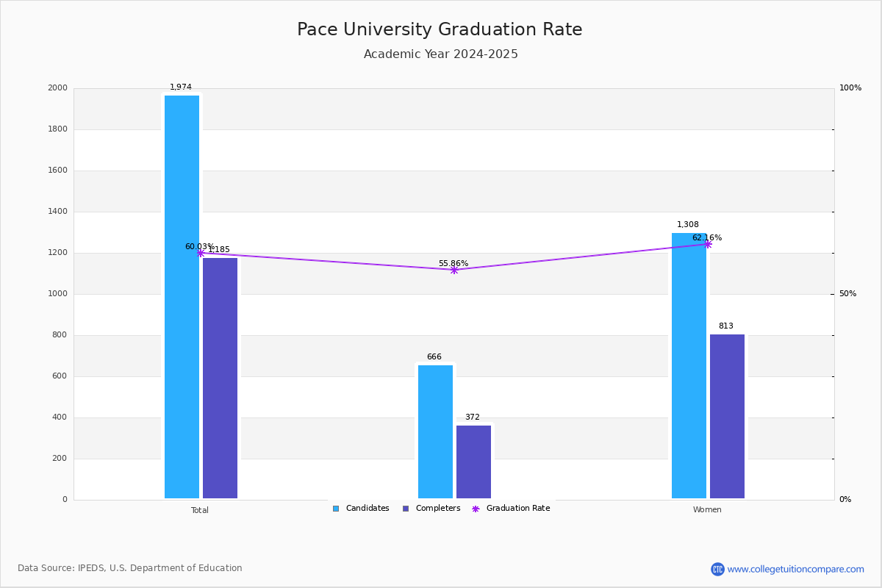Screen dimensions: 882x588
Task: Toggle the Completers series legend label
Action: coord(437,509)
